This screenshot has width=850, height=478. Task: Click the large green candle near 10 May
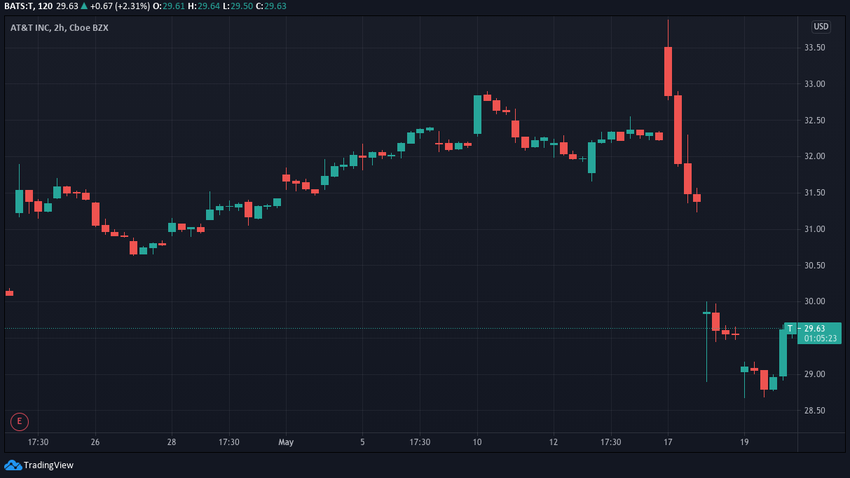tap(477, 114)
